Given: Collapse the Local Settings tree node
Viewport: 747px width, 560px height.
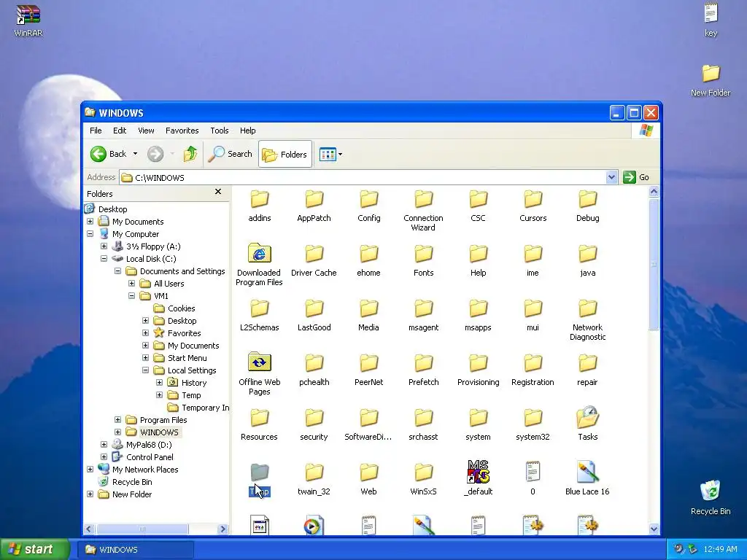Looking at the screenshot, I should click(x=145, y=370).
